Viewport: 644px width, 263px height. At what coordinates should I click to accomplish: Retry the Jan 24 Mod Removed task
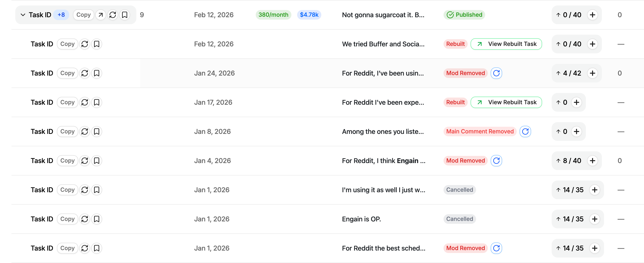click(x=496, y=73)
